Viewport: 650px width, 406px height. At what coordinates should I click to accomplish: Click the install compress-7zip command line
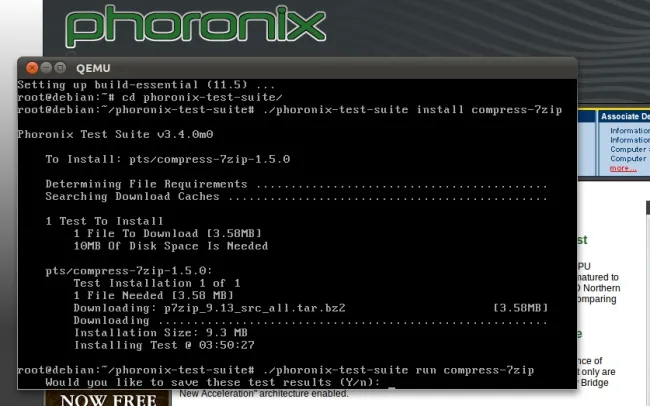point(290,109)
